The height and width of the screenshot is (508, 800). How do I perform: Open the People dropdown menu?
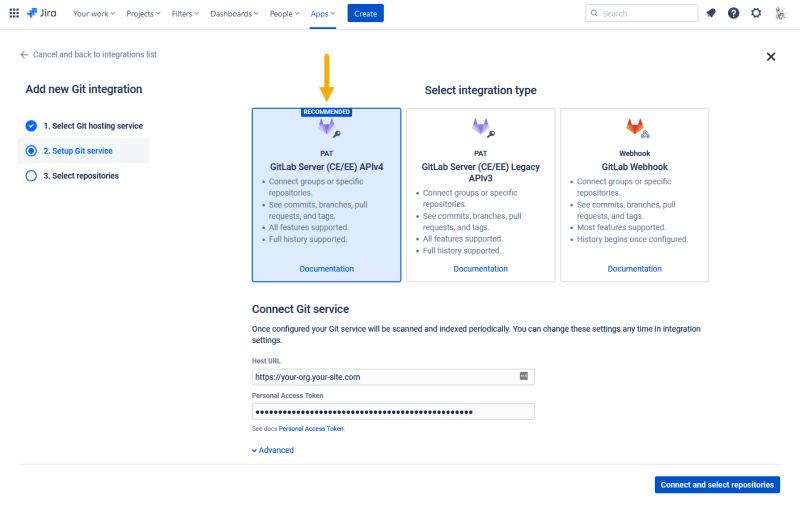point(285,14)
